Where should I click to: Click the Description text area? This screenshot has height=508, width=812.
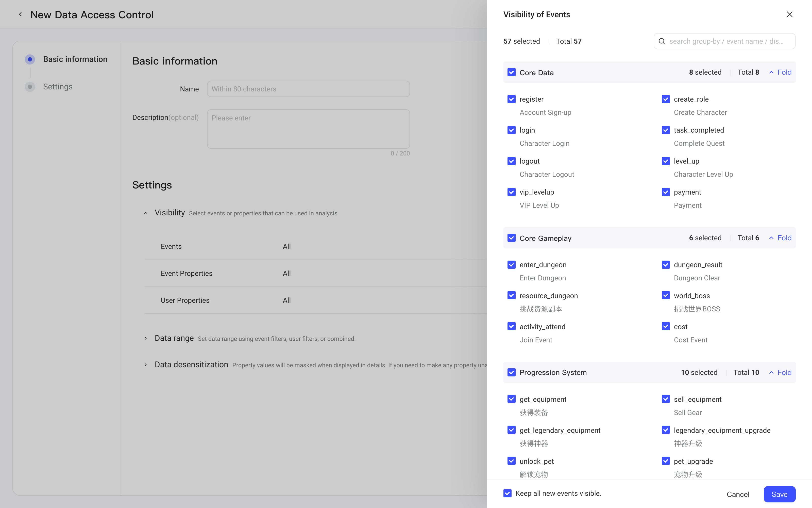coord(308,129)
